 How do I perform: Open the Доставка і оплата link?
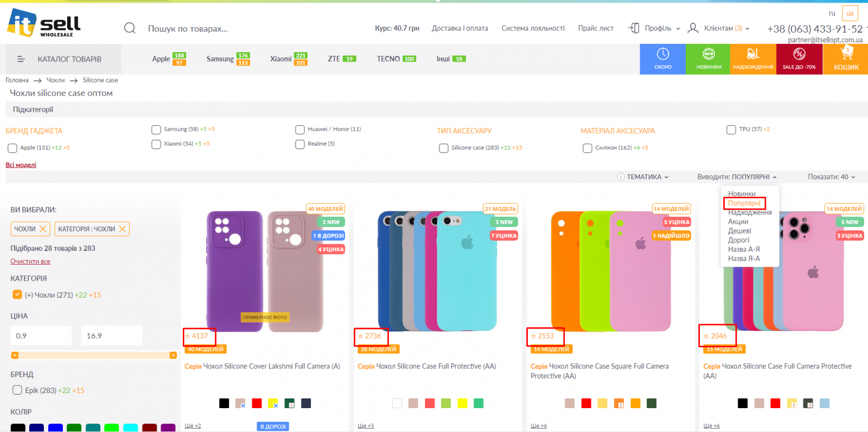coord(459,28)
